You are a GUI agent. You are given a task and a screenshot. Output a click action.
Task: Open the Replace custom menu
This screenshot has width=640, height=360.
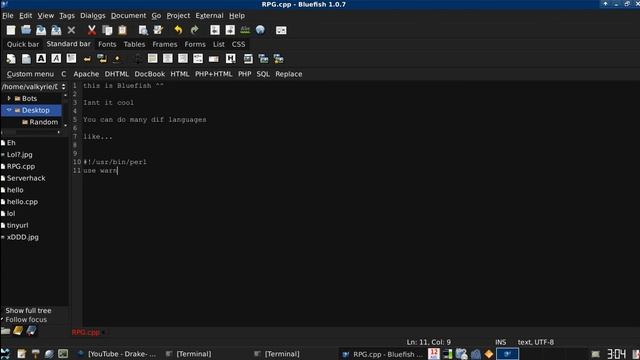pos(289,74)
